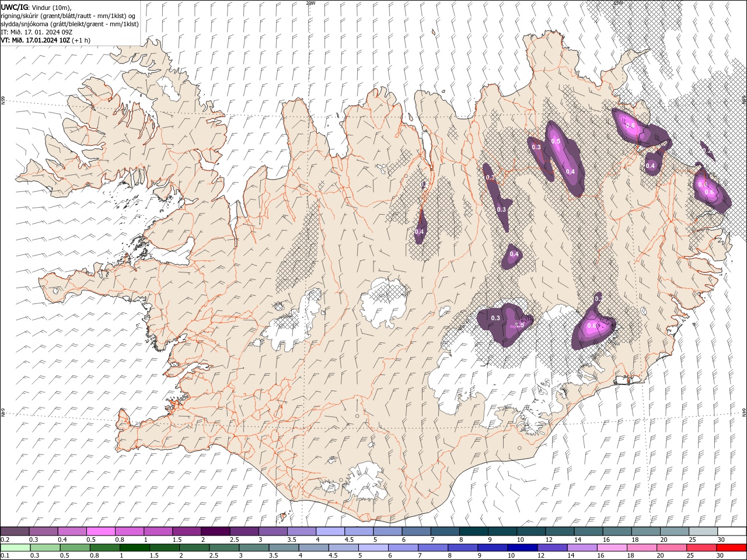Click the 'UWC/IG: Vindur (10m)' title text

point(36,6)
